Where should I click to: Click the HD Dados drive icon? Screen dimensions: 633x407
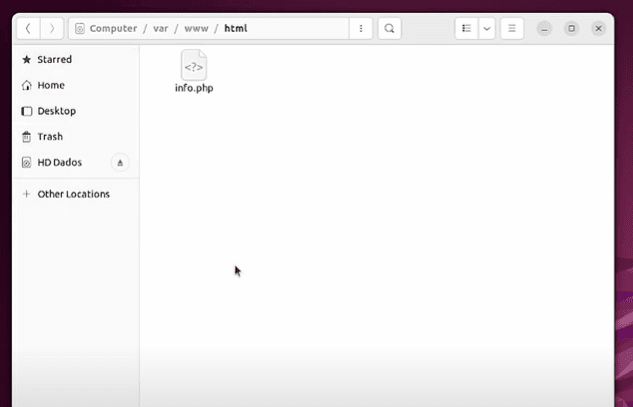point(27,163)
